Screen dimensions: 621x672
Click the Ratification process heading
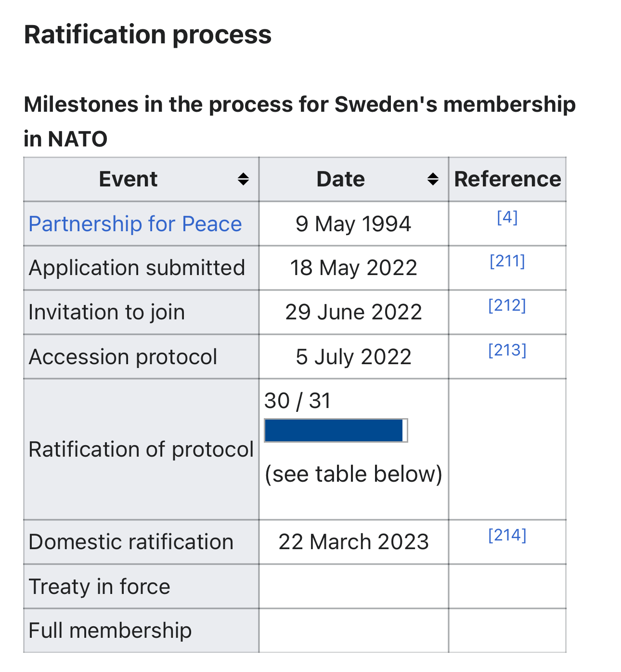click(148, 35)
